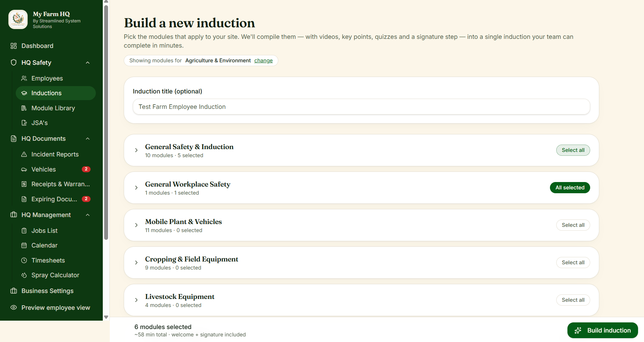Click the Spray Calculator droplet icon
Image resolution: width=644 pixels, height=342 pixels.
click(24, 275)
